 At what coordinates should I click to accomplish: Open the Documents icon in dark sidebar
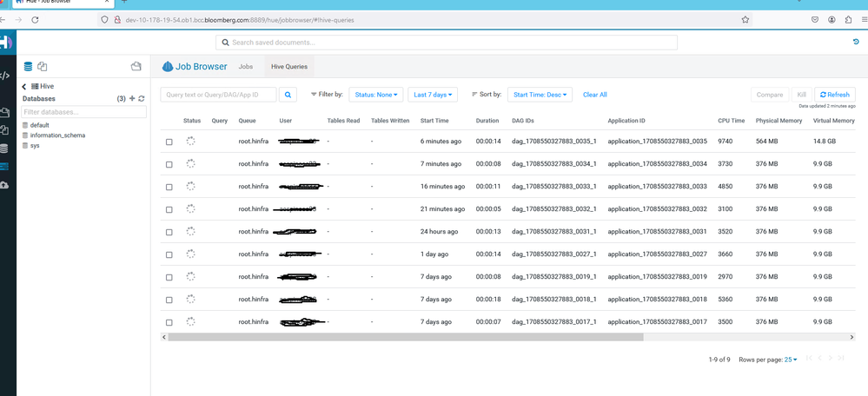[x=3, y=130]
